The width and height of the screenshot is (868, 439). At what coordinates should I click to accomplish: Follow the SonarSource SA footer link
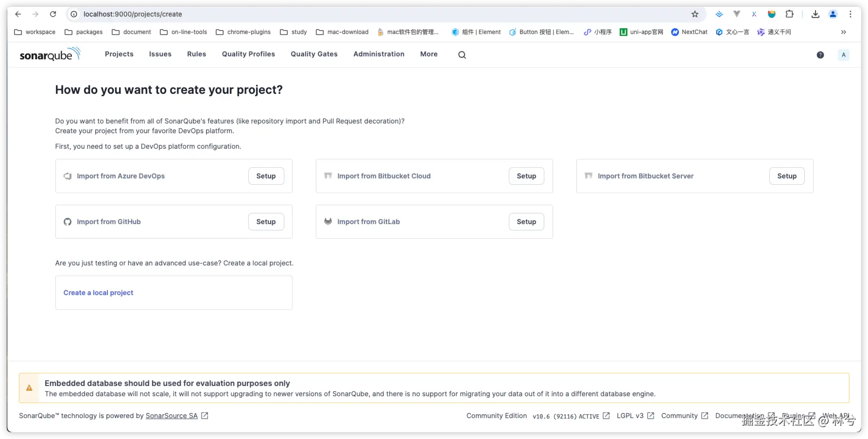pos(172,416)
